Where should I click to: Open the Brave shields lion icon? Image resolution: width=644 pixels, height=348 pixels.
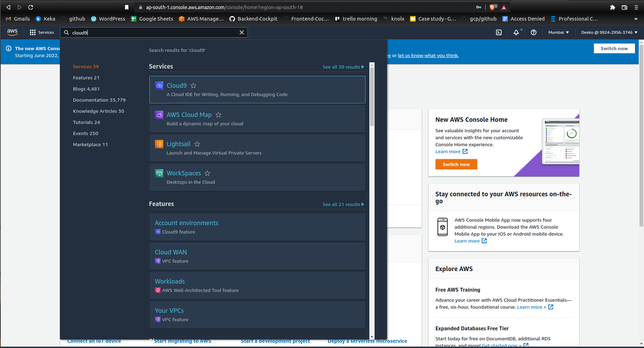(x=493, y=7)
